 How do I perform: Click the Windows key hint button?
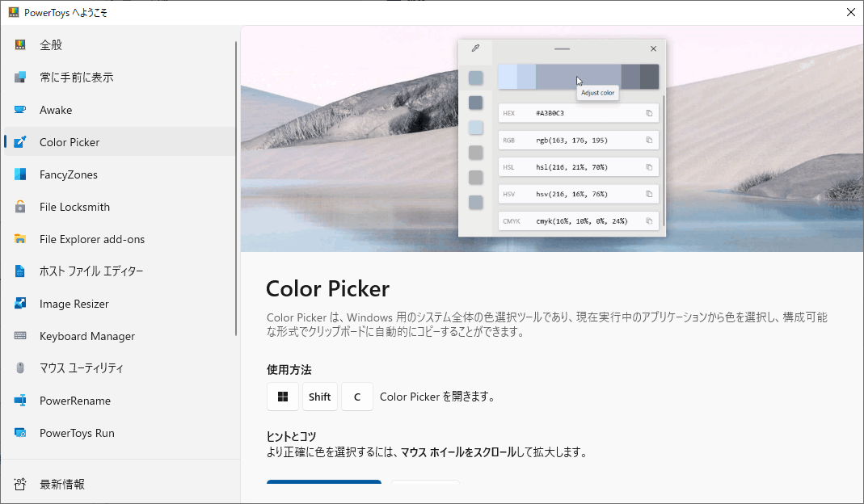click(x=283, y=397)
